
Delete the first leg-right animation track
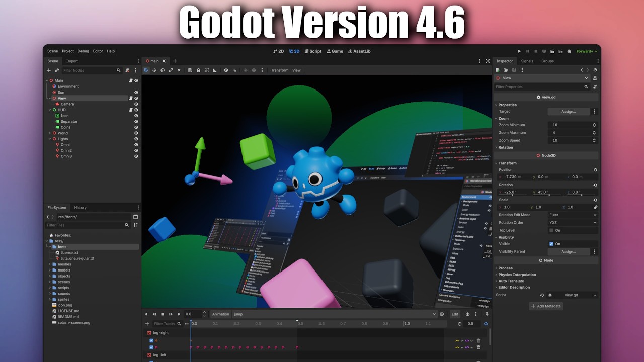point(478,340)
